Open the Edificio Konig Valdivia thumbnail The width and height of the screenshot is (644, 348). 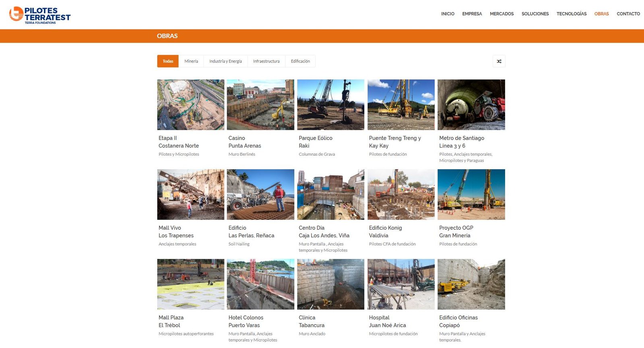[x=401, y=194]
